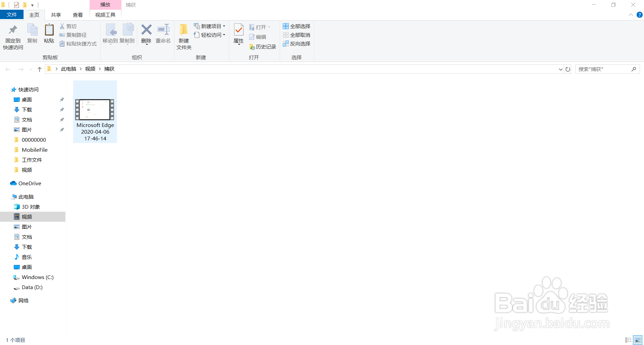Viewport: 644px width, 345px height.
Task: Click 视频 in the address breadcrumb
Action: tap(90, 69)
